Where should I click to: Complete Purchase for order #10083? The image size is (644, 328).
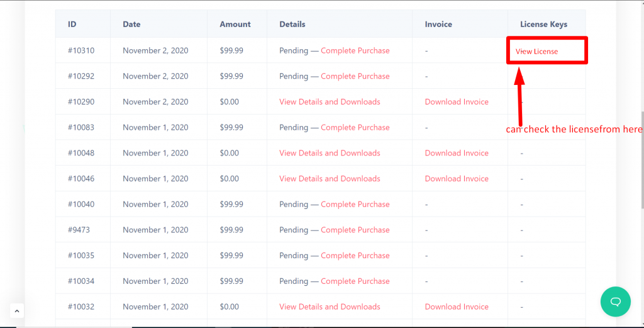tap(355, 127)
